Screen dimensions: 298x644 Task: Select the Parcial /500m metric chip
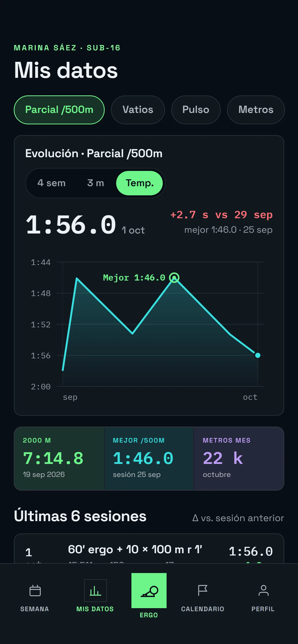59,110
